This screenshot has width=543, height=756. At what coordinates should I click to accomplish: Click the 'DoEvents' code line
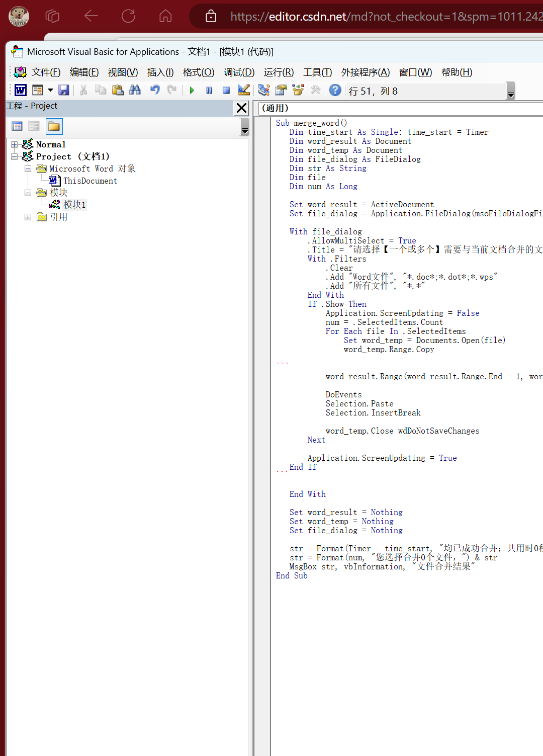[x=343, y=394]
